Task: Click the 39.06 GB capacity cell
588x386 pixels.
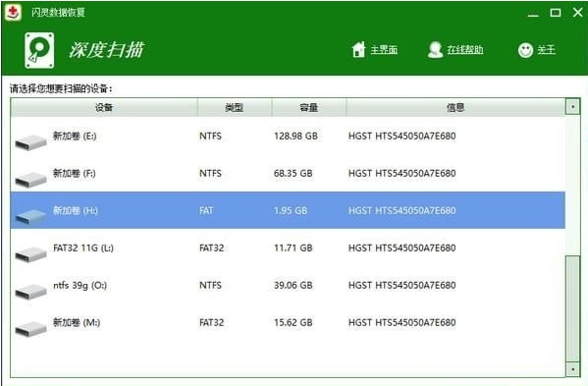Action: pyautogui.click(x=294, y=285)
